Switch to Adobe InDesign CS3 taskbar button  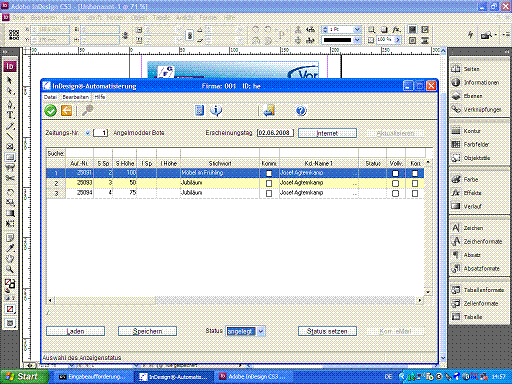[253, 377]
